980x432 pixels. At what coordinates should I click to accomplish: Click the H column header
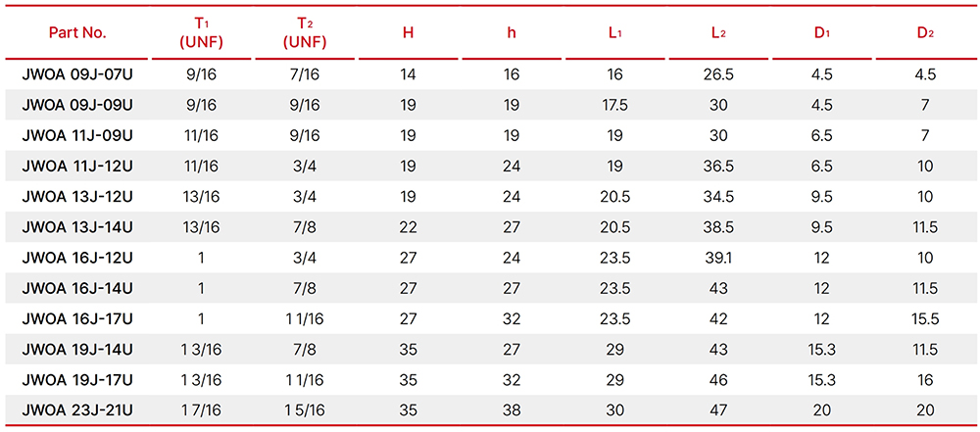coord(408,33)
